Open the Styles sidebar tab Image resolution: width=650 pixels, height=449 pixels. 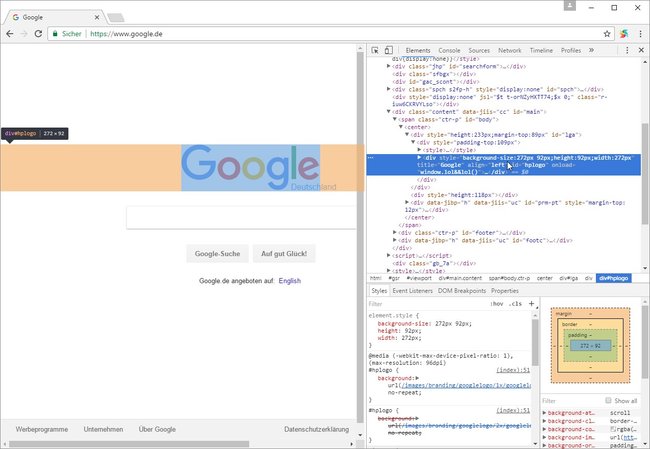point(379,291)
